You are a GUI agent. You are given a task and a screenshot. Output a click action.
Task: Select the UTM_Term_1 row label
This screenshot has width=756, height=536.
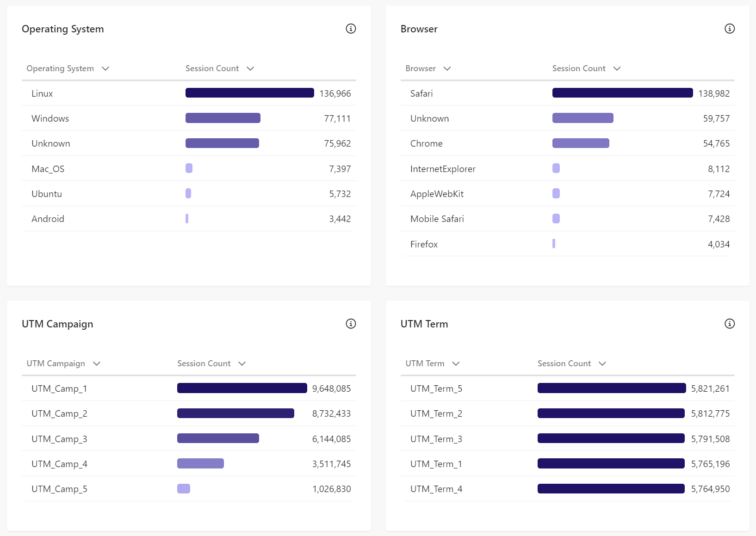pos(436,464)
